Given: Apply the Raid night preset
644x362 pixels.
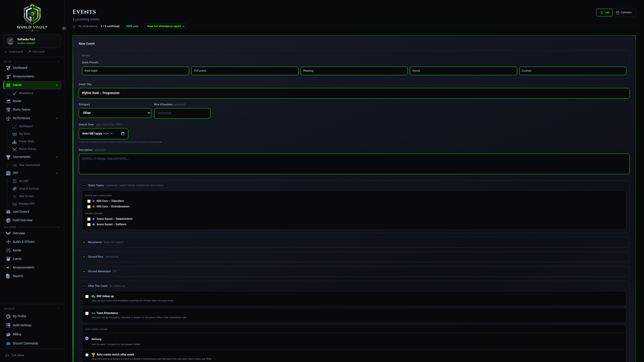Looking at the screenshot, I should point(135,71).
